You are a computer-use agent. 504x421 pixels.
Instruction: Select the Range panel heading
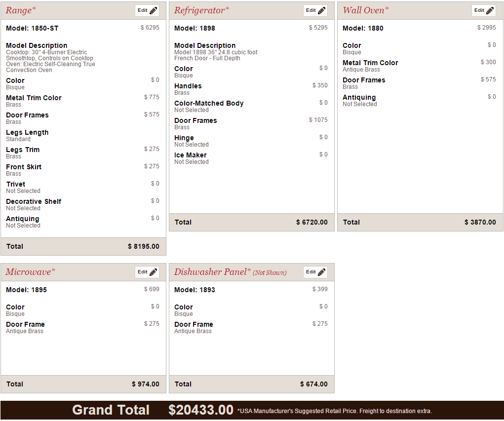tap(21, 10)
